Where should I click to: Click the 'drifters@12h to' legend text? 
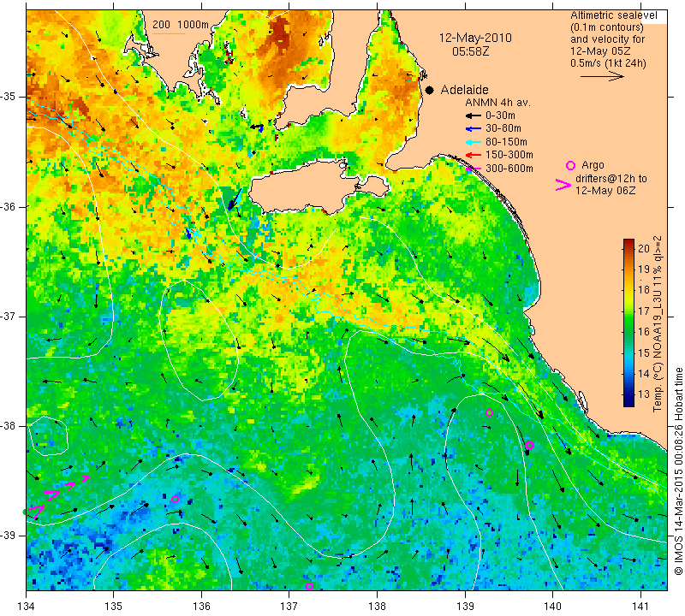[x=611, y=179]
